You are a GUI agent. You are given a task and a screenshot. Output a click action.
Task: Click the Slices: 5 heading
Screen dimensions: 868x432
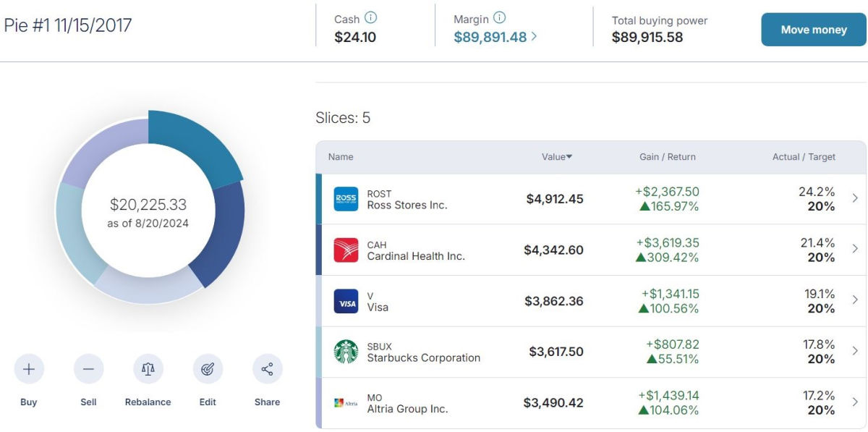coord(343,118)
